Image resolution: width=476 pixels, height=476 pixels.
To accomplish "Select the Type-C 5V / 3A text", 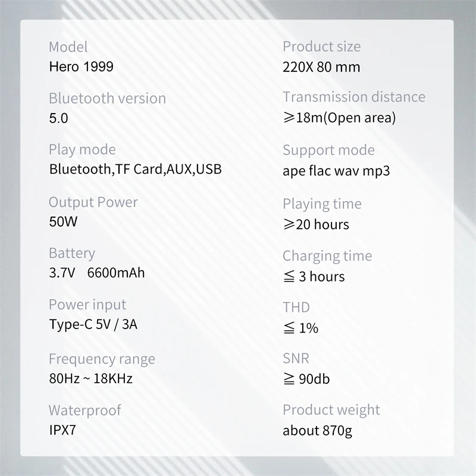I will pos(96,325).
